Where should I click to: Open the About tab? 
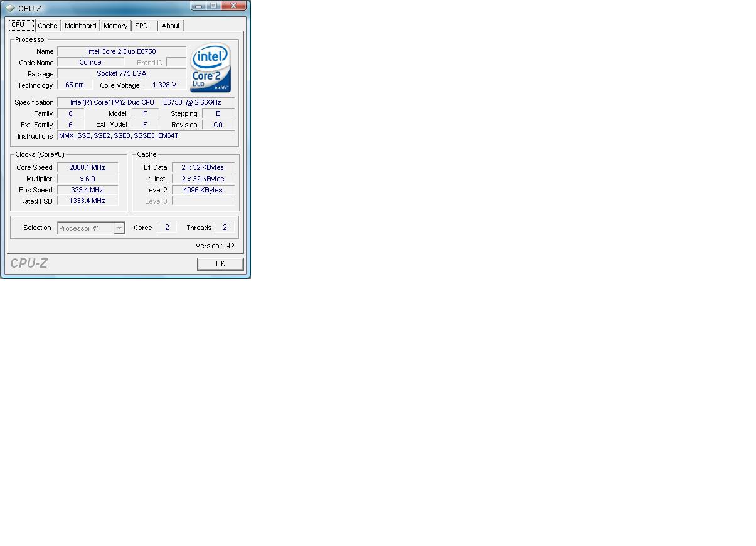pos(171,26)
